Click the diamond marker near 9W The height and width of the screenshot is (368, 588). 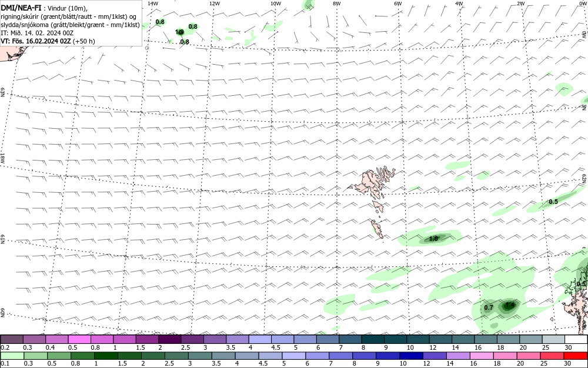pos(310,6)
